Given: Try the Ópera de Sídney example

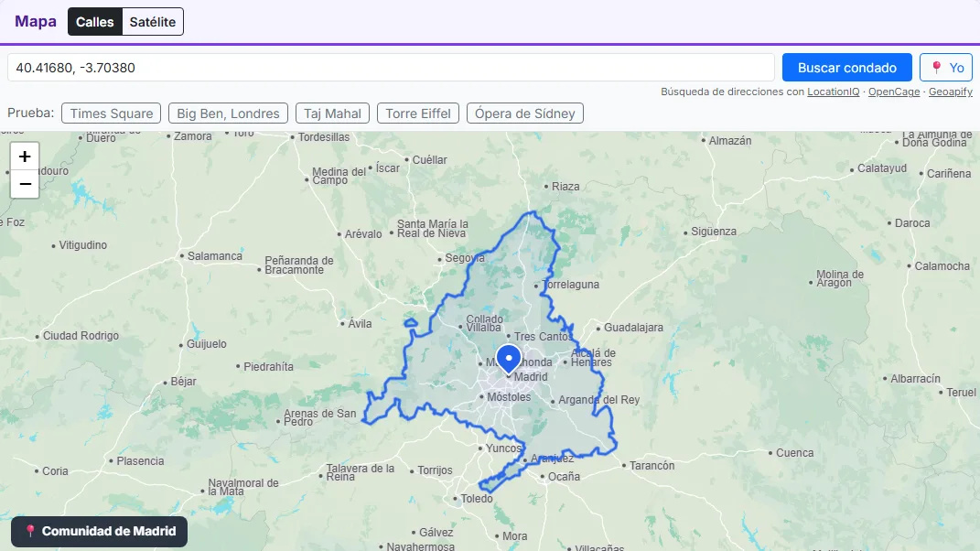Looking at the screenshot, I should (x=525, y=113).
